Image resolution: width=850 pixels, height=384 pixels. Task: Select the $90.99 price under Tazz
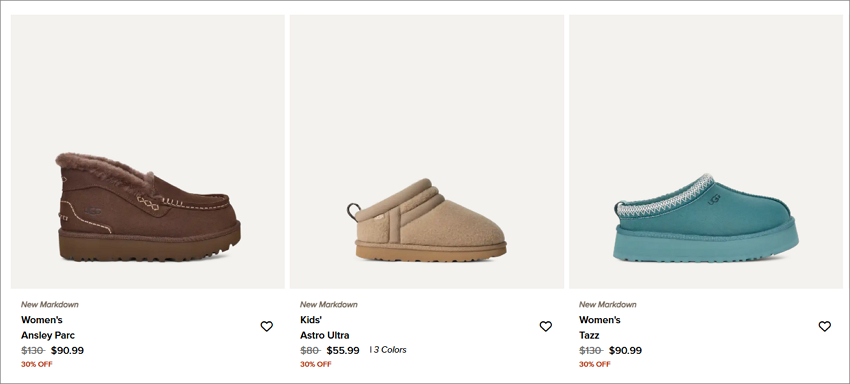point(625,350)
